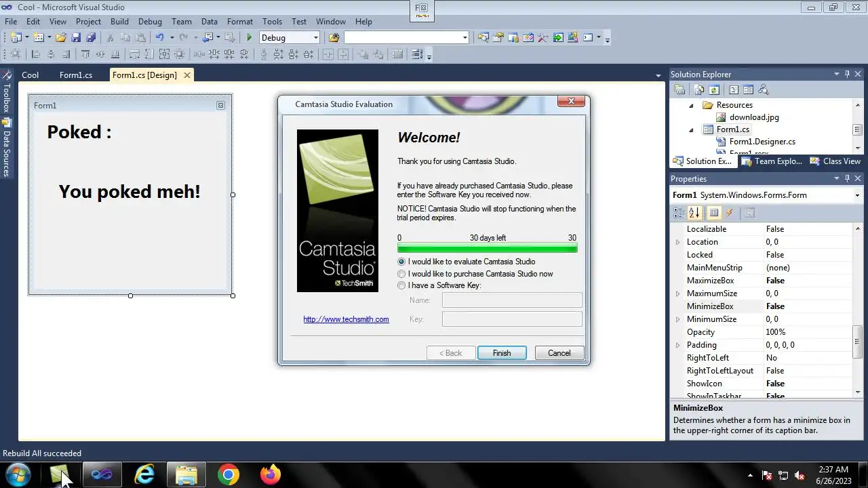Pin the Solution Explorer panel
868x488 pixels.
(847, 75)
